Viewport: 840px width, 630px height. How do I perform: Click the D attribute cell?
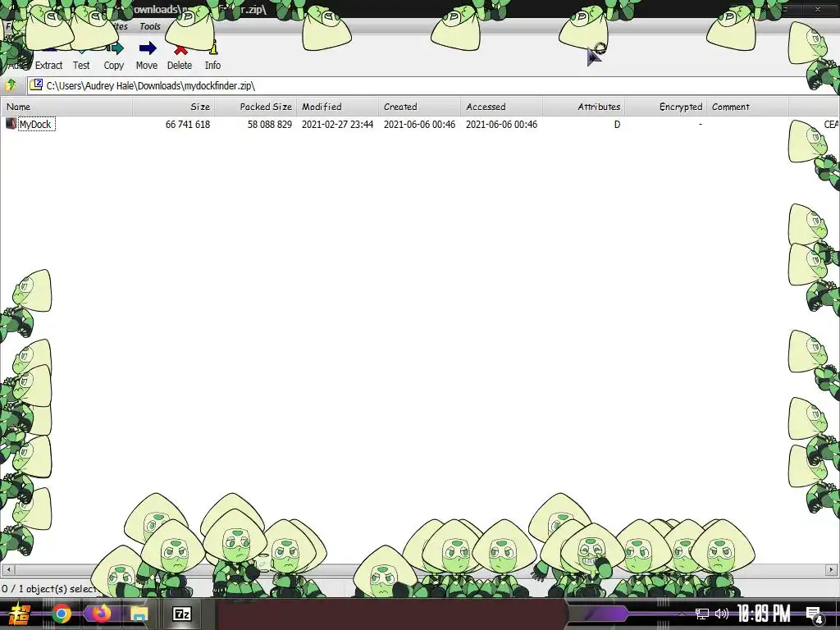[x=617, y=125]
